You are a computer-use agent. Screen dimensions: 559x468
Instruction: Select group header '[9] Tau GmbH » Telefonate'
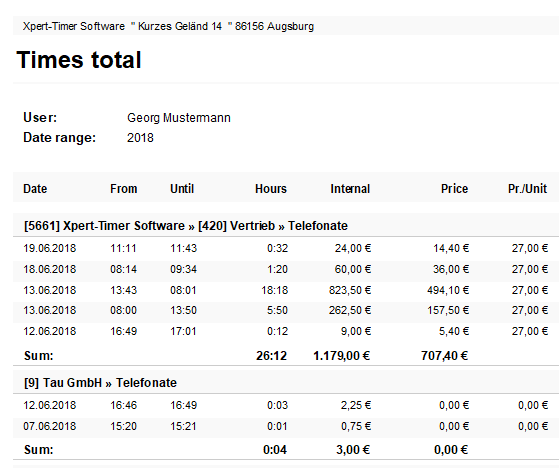coord(100,383)
